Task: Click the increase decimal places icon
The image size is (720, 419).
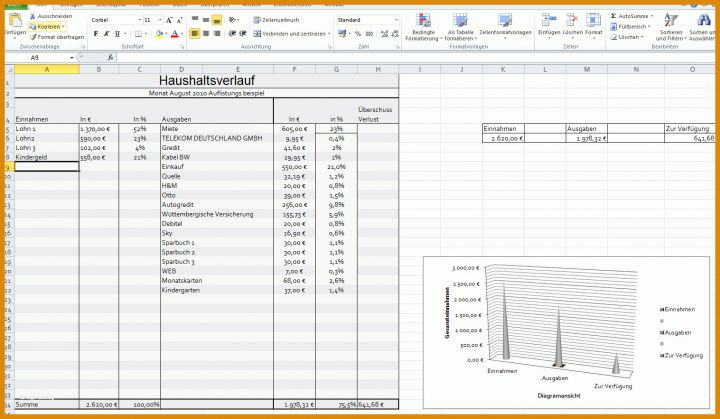Action: (x=384, y=34)
